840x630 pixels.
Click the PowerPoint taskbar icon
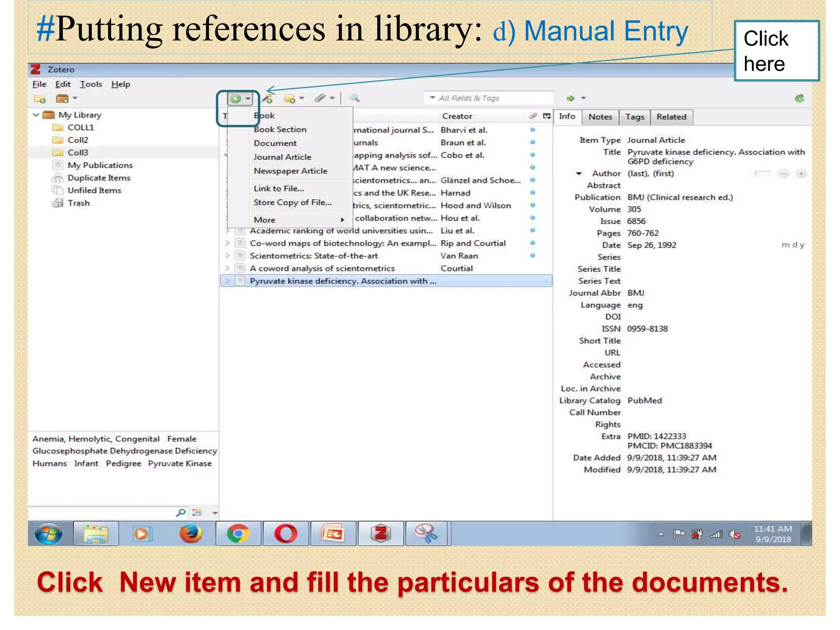coord(333,534)
